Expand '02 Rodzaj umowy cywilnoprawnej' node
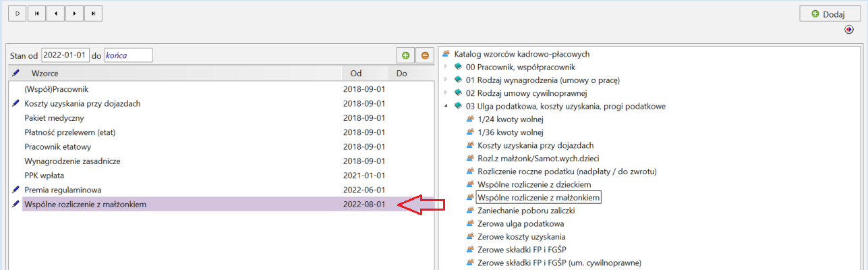Viewport: 868px width, 270px height. pos(446,92)
